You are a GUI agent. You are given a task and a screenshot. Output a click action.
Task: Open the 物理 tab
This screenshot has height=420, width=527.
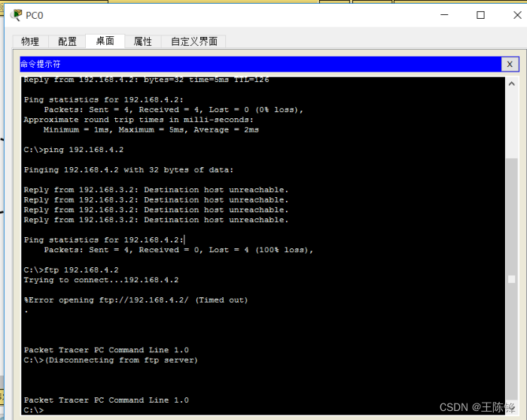(30, 41)
